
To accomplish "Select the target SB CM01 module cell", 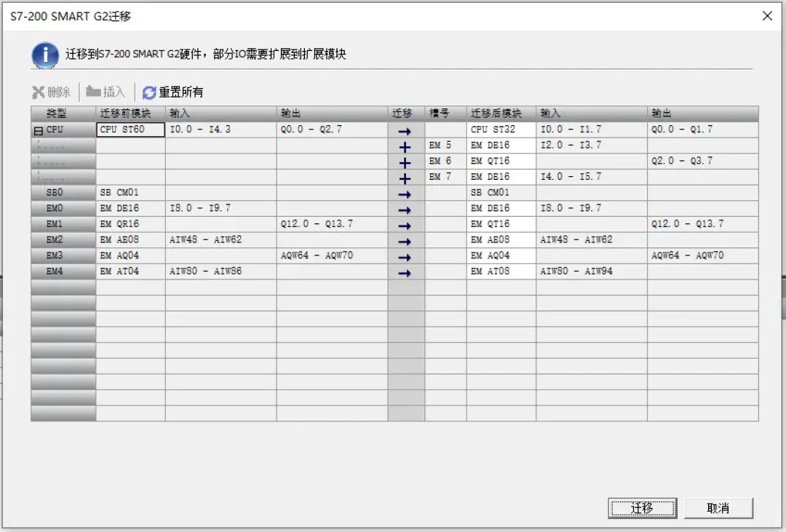I will [x=501, y=193].
